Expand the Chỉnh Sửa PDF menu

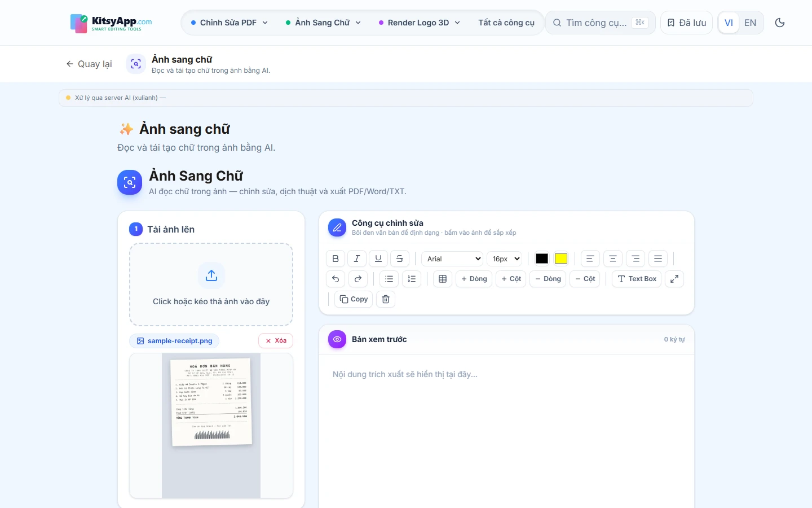(230, 23)
